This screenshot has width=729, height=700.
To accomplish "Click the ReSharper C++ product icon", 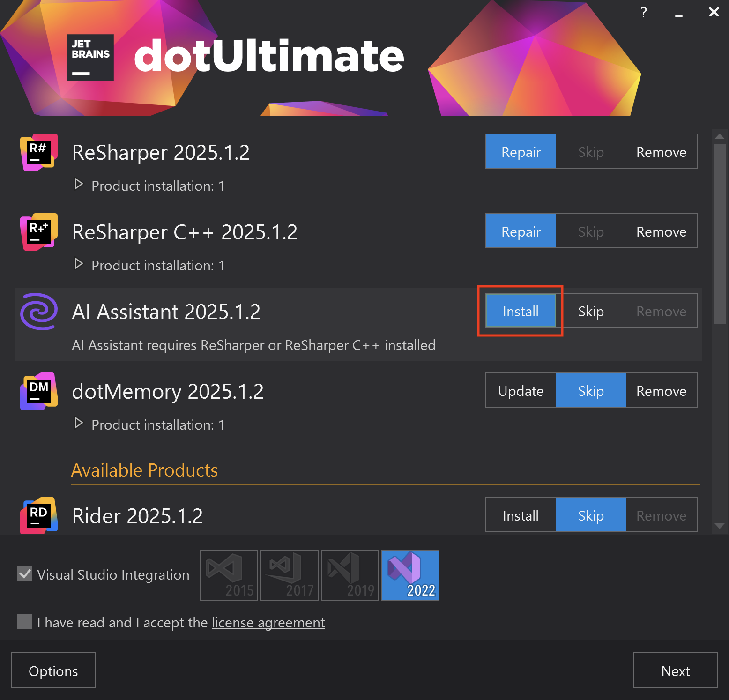I will (x=39, y=232).
